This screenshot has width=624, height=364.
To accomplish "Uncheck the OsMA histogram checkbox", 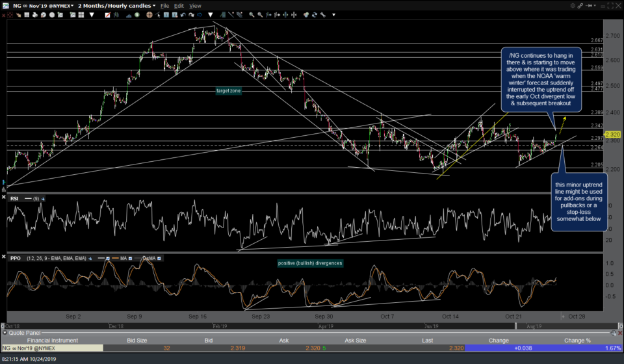I will (159, 258).
